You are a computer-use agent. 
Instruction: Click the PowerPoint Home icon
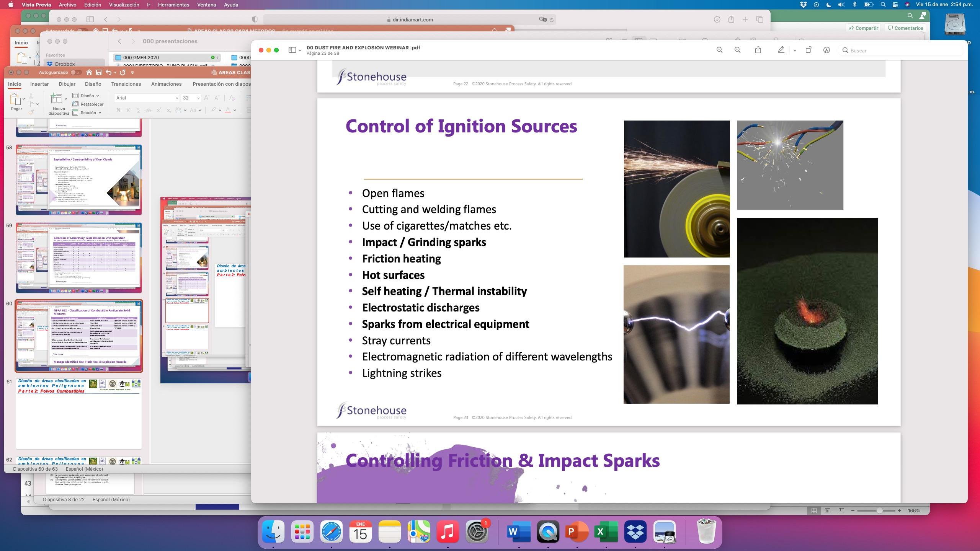(89, 72)
